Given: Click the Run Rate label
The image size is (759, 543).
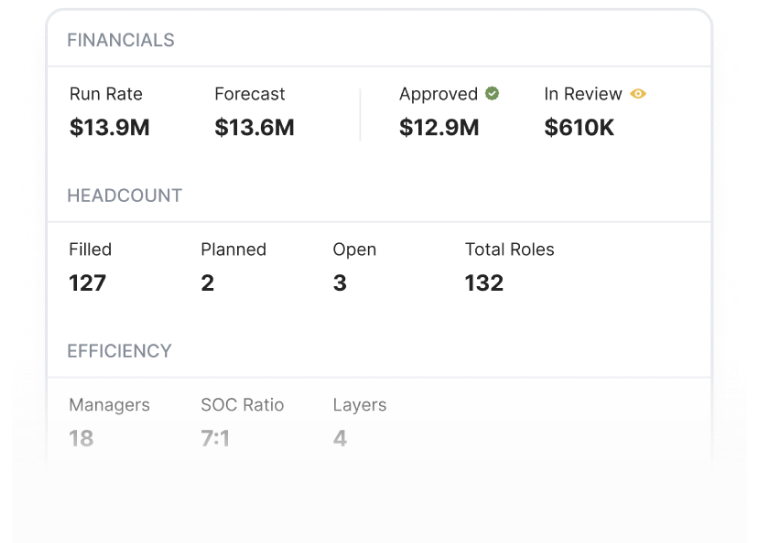Looking at the screenshot, I should click(x=106, y=94).
